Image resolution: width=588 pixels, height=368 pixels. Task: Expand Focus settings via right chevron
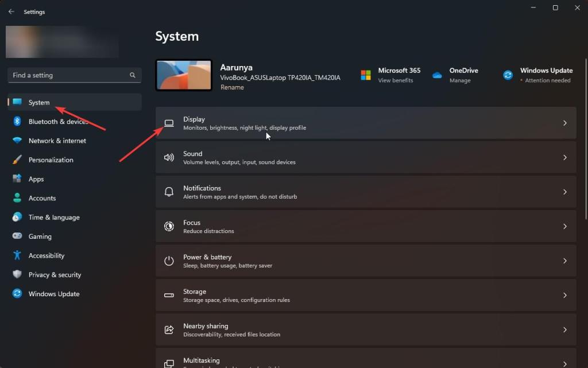point(564,226)
